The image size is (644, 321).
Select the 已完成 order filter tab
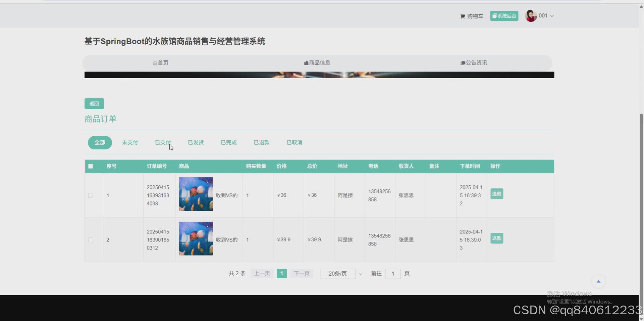(228, 142)
